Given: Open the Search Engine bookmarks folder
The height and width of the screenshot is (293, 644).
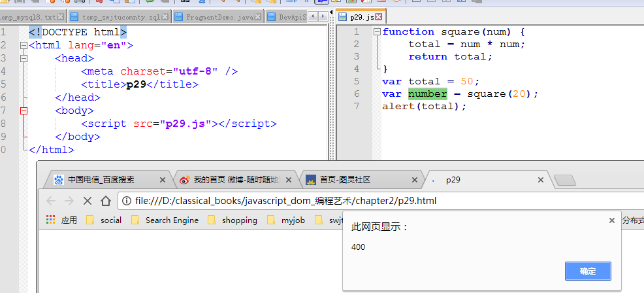Looking at the screenshot, I should click(x=165, y=220).
